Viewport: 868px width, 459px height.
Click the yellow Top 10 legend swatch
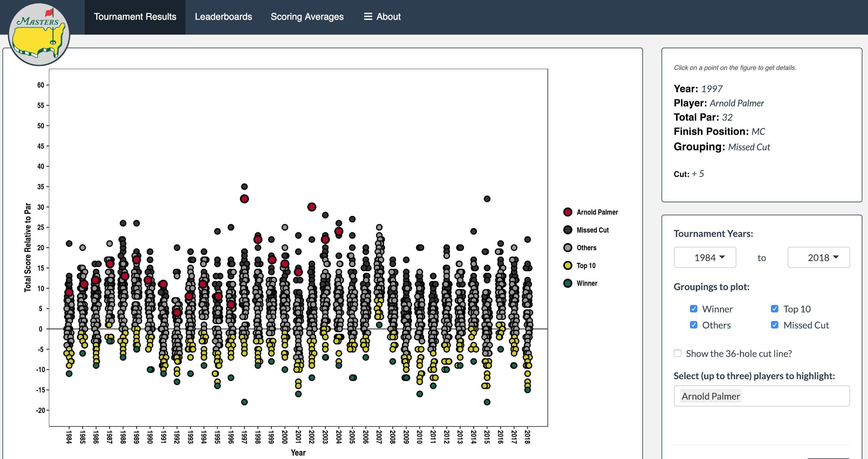pyautogui.click(x=568, y=265)
